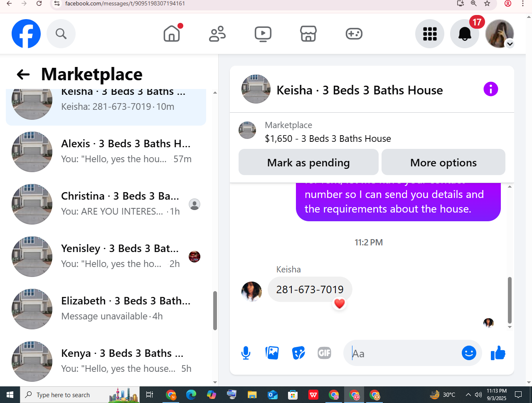Viewport: 532px width, 403px height.
Task: Open the GIF picker
Action: pos(325,353)
